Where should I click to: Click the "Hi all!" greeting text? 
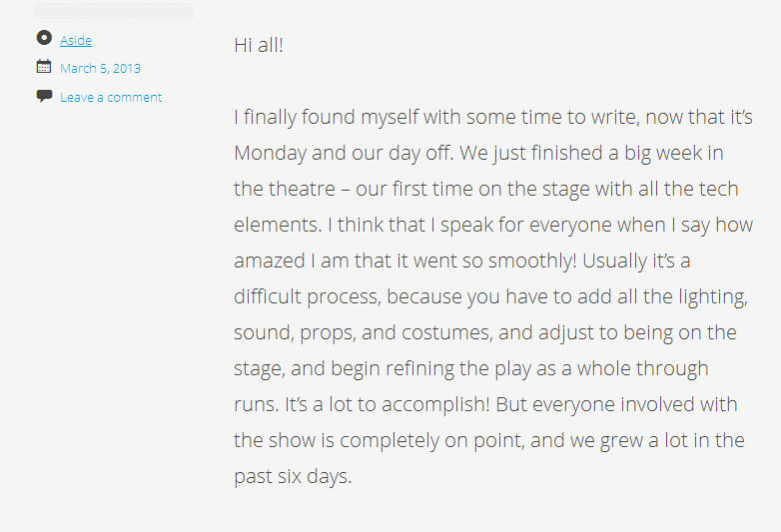point(259,45)
